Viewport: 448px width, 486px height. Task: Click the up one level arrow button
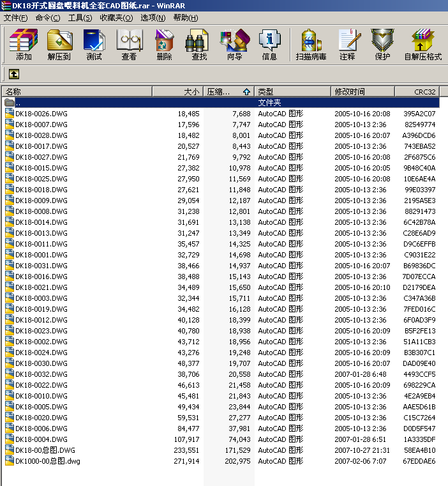point(14,74)
